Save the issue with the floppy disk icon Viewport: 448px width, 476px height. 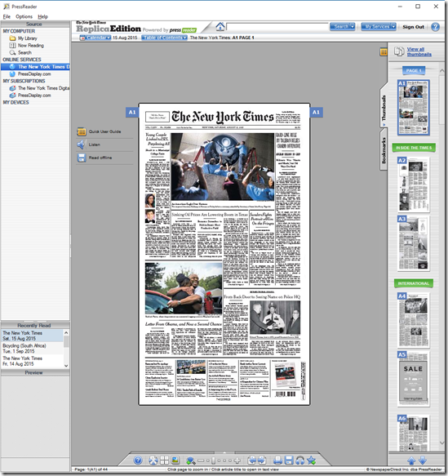click(289, 460)
